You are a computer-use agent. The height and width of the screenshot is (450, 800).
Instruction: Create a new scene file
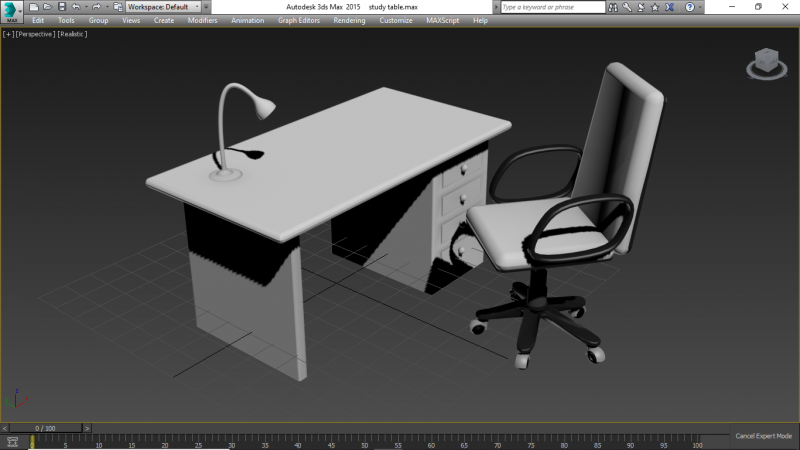pos(34,7)
